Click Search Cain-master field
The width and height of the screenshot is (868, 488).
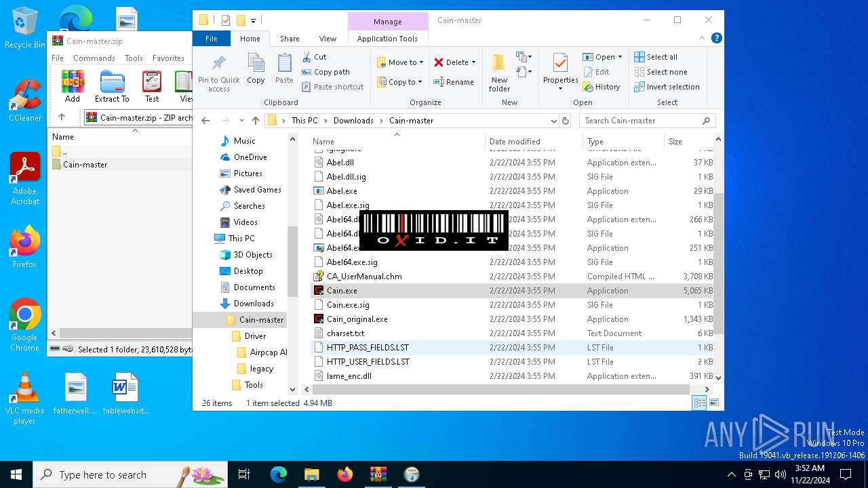647,121
